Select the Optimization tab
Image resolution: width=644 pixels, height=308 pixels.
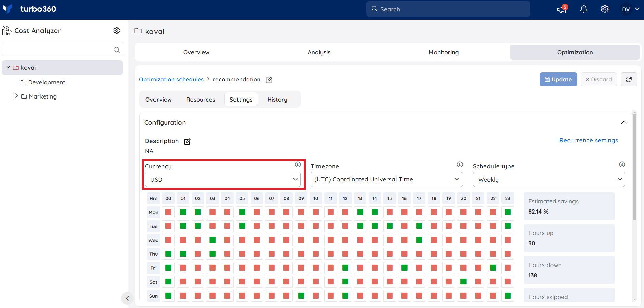[575, 52]
